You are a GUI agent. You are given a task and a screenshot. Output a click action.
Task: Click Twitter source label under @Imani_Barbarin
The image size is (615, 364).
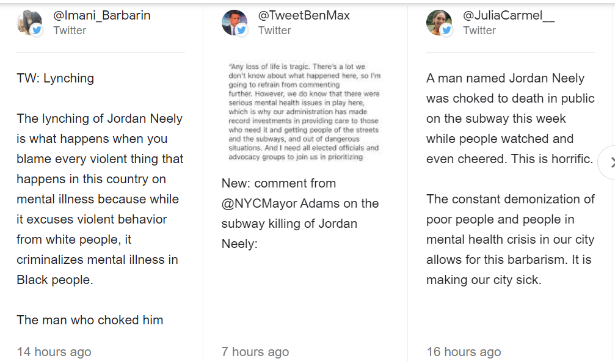(x=70, y=31)
